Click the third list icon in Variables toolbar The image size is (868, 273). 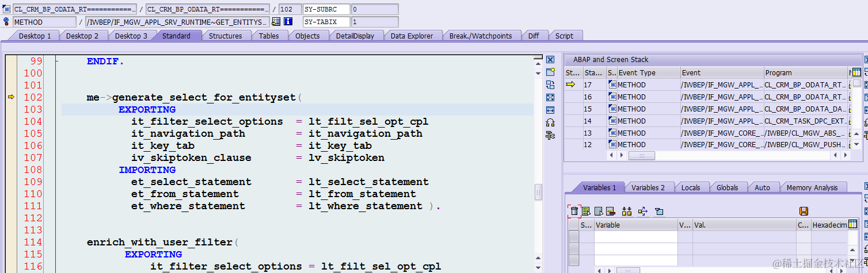click(x=599, y=211)
